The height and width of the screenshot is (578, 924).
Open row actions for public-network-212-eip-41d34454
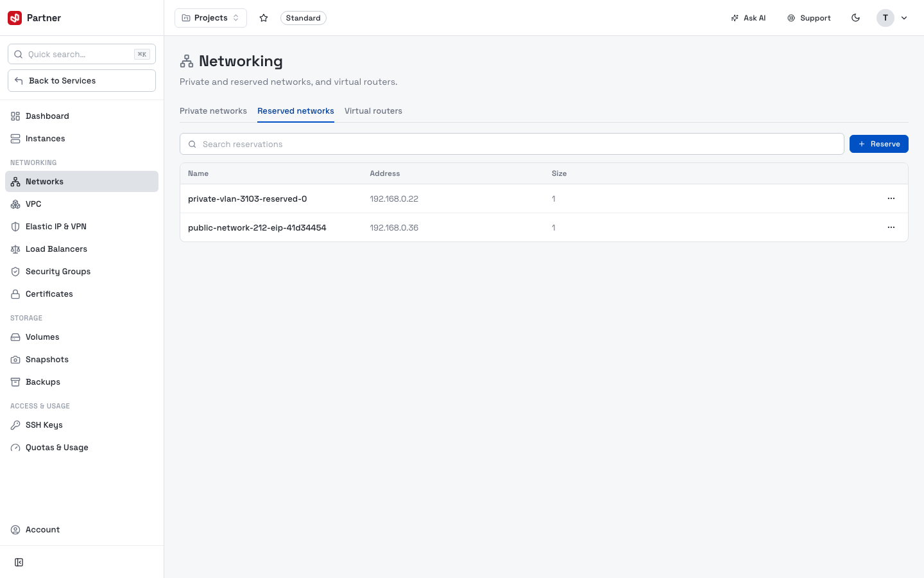[891, 227]
